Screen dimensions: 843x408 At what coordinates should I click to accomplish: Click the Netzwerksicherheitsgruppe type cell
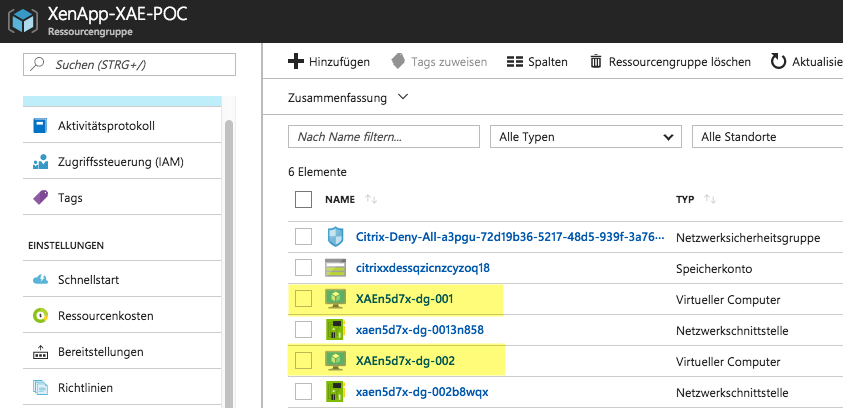(748, 237)
